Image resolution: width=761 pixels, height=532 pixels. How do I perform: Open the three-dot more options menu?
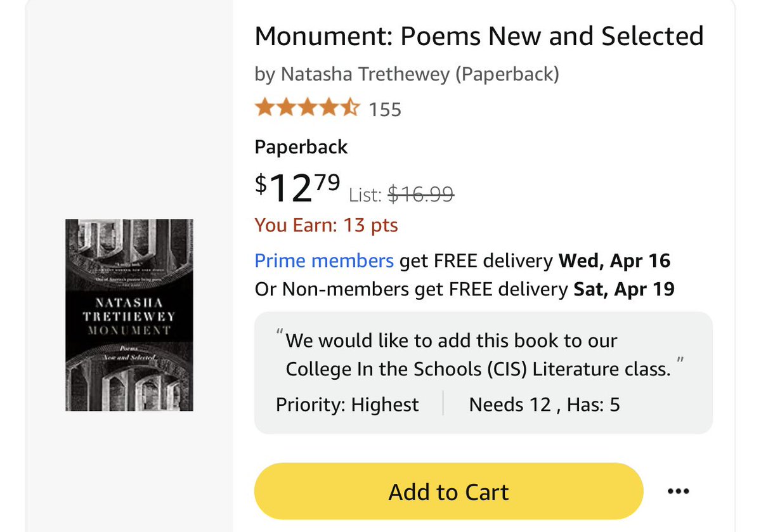tap(678, 491)
